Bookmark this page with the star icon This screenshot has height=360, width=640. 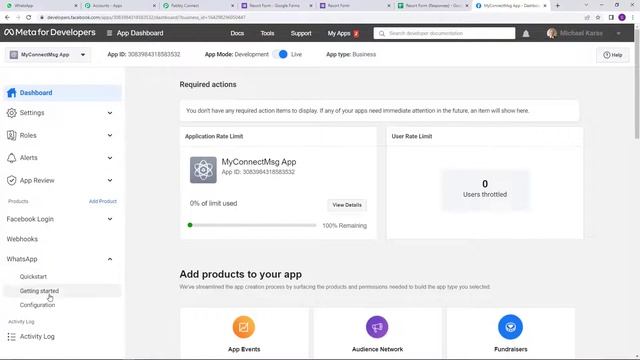598,18
